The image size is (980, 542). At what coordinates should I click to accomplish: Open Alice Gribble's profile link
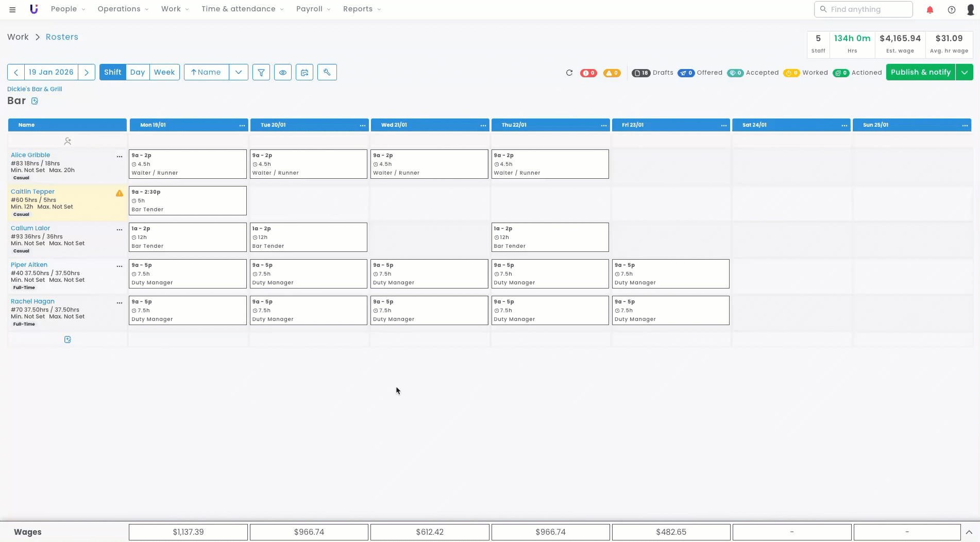tap(30, 155)
